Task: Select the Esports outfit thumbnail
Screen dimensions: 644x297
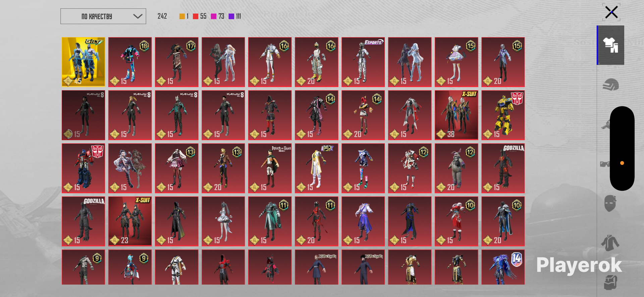Action: point(363,62)
